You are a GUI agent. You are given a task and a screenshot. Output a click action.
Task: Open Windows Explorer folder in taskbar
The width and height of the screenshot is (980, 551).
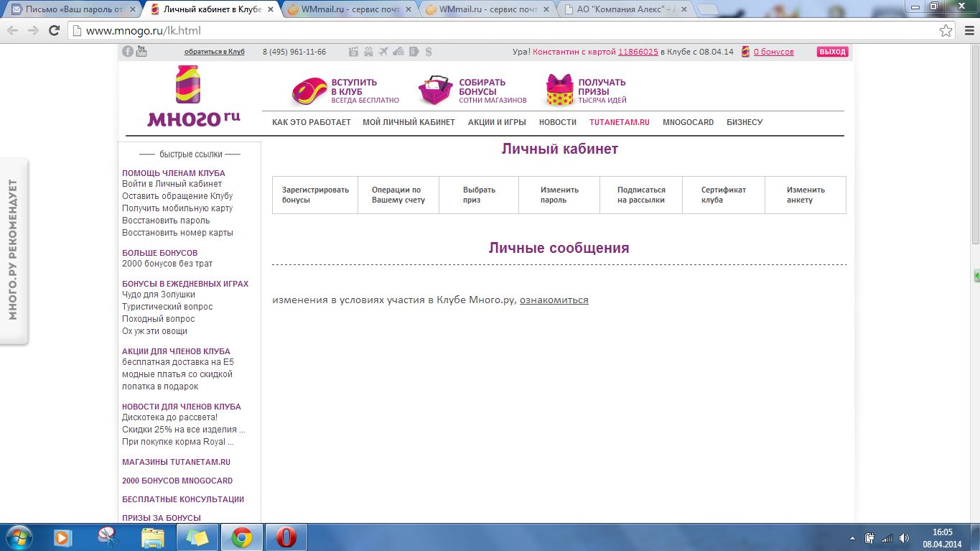[153, 537]
